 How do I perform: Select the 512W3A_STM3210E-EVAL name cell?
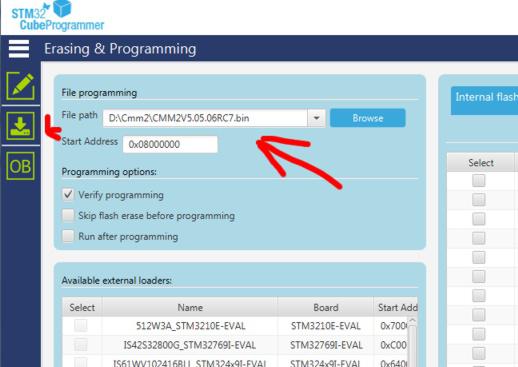190,326
